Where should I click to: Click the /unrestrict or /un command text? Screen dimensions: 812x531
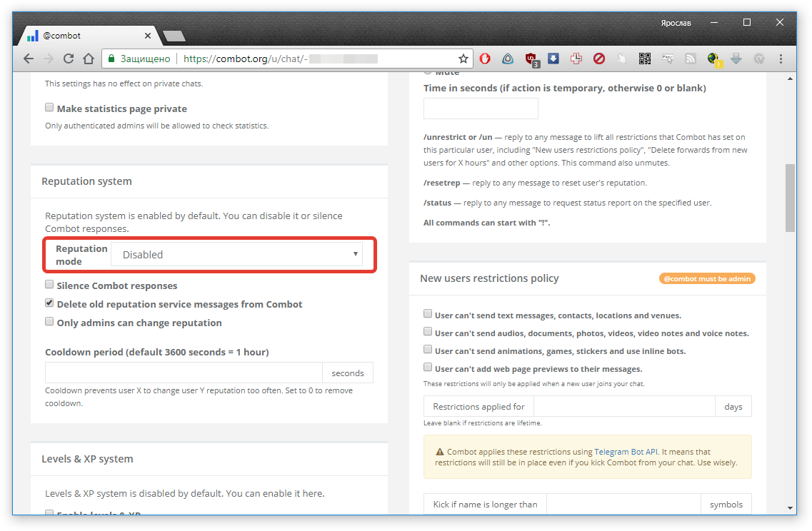(x=458, y=137)
